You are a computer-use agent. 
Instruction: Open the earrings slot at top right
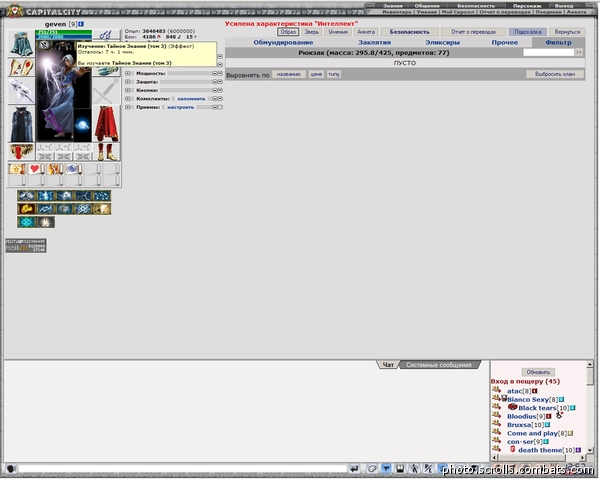pos(106,35)
